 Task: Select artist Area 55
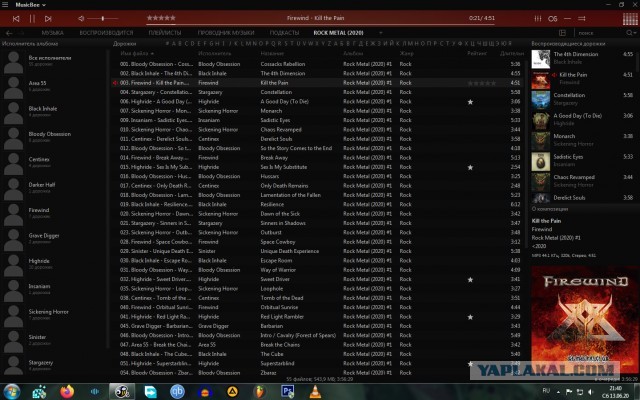tap(38, 83)
